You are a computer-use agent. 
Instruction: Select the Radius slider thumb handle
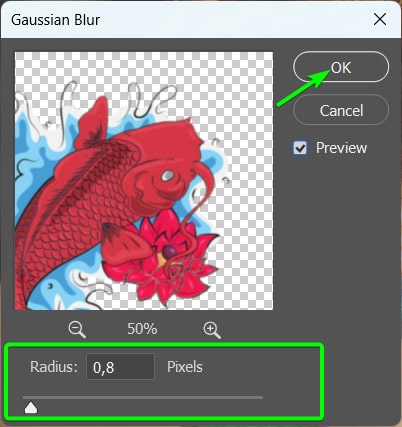[x=31, y=407]
